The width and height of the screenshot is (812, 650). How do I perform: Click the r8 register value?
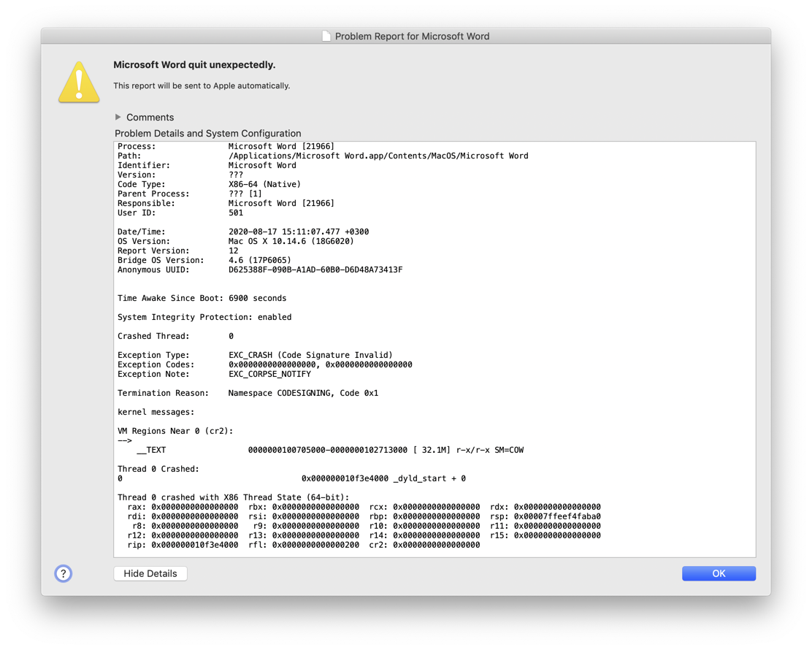[x=195, y=526]
